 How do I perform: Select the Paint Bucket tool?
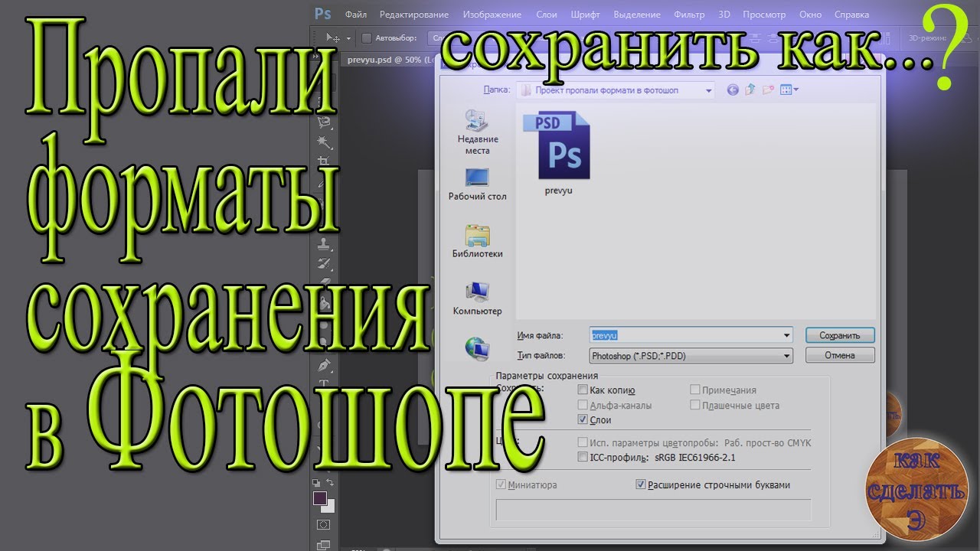323,304
